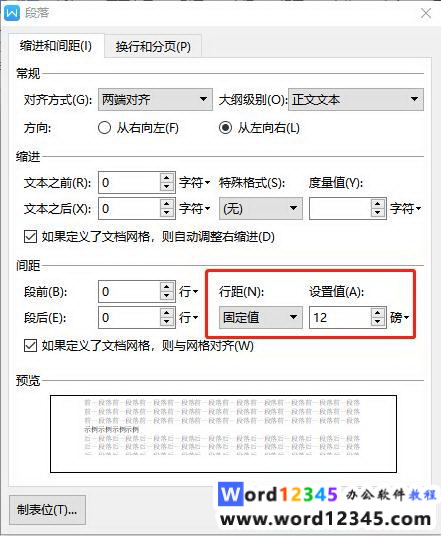Decrease the 度量值 value
The image size is (441, 536).
(x=378, y=213)
